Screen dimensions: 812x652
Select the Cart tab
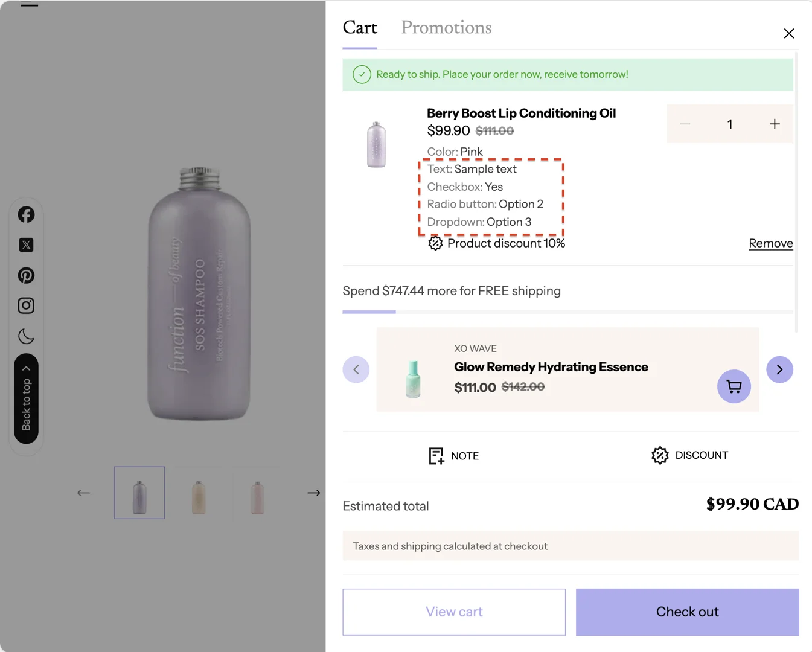[360, 28]
